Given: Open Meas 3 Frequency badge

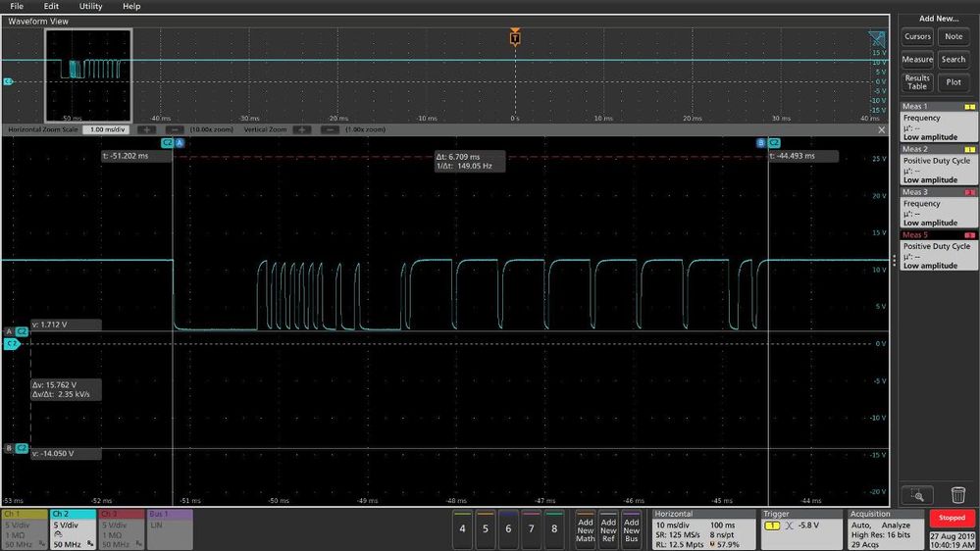Looking at the screenshot, I should pos(939,208).
